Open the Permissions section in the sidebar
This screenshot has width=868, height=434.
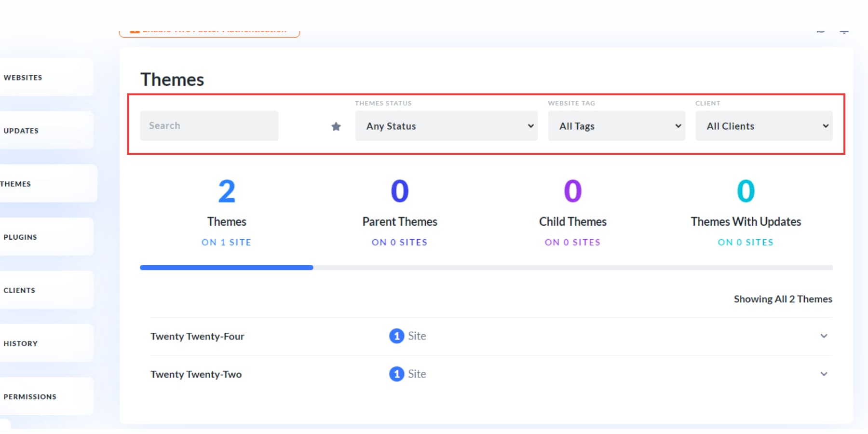30,396
